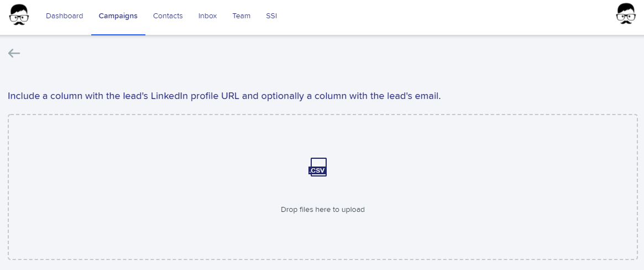Viewport: 644px width, 270px height.
Task: Go back using the left arrow icon
Action: pos(14,53)
